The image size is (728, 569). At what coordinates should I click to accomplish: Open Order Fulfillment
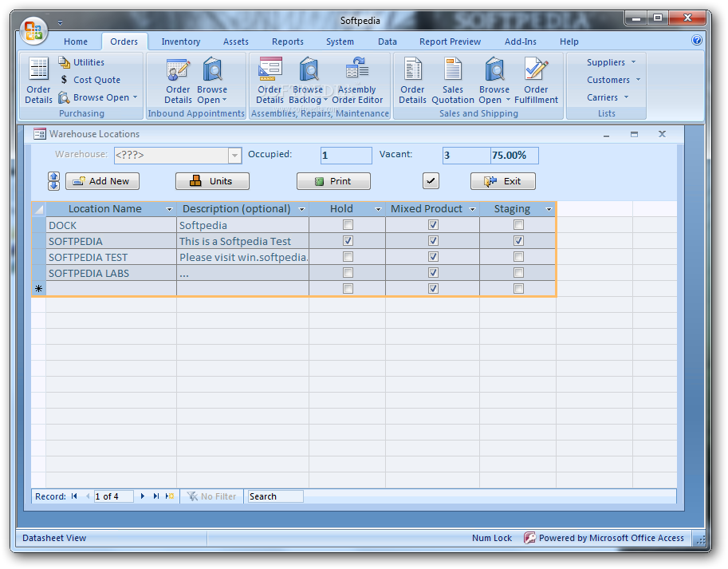point(536,80)
